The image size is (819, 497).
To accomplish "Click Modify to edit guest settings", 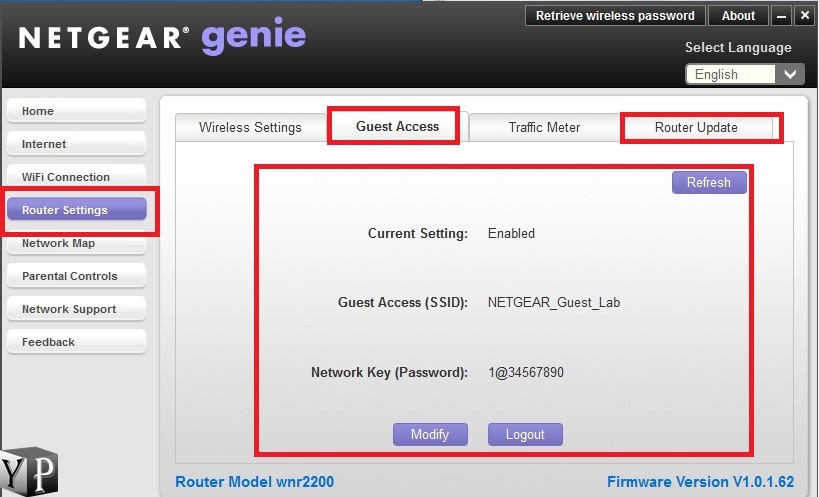I will click(x=430, y=434).
